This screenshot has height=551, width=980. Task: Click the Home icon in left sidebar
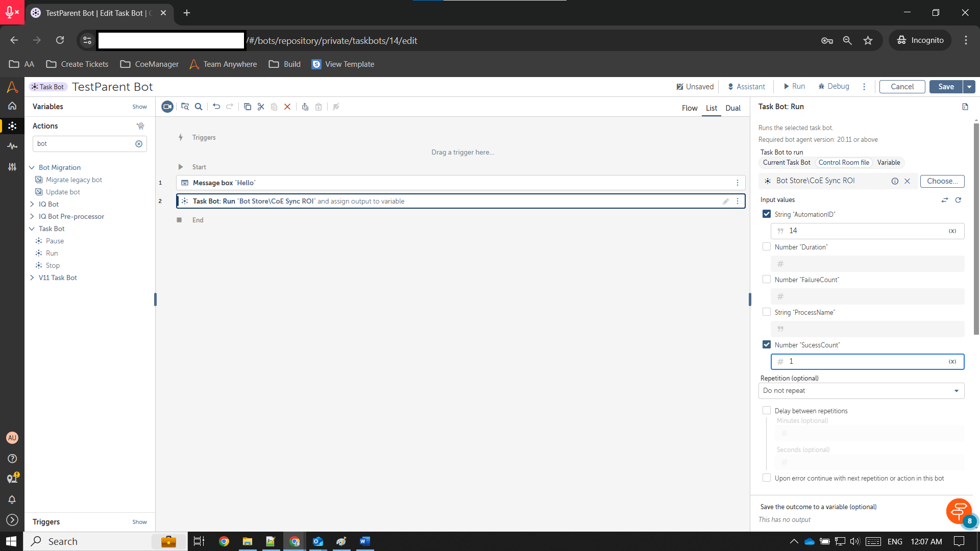coord(12,106)
